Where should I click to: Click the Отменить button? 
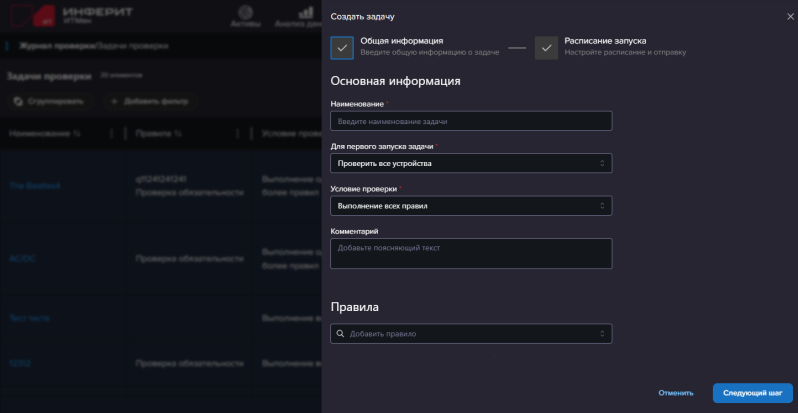(x=675, y=393)
